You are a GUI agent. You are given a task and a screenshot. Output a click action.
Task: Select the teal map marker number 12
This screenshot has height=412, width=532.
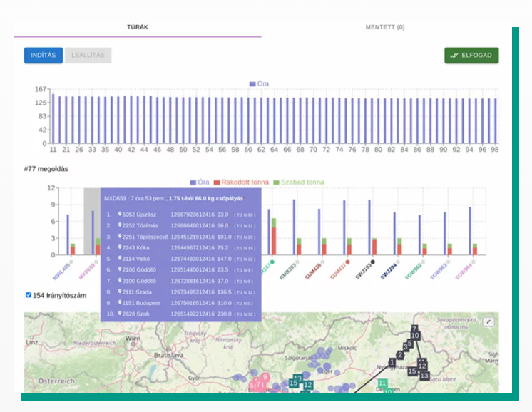click(308, 385)
